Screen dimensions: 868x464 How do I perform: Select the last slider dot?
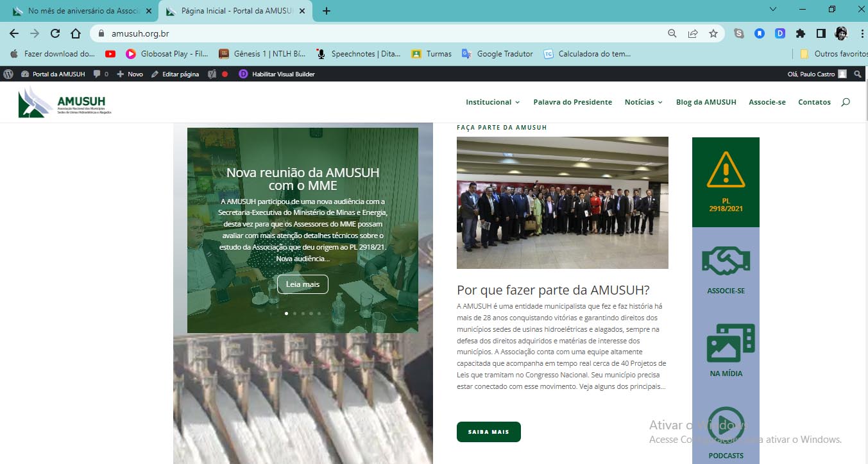(319, 314)
